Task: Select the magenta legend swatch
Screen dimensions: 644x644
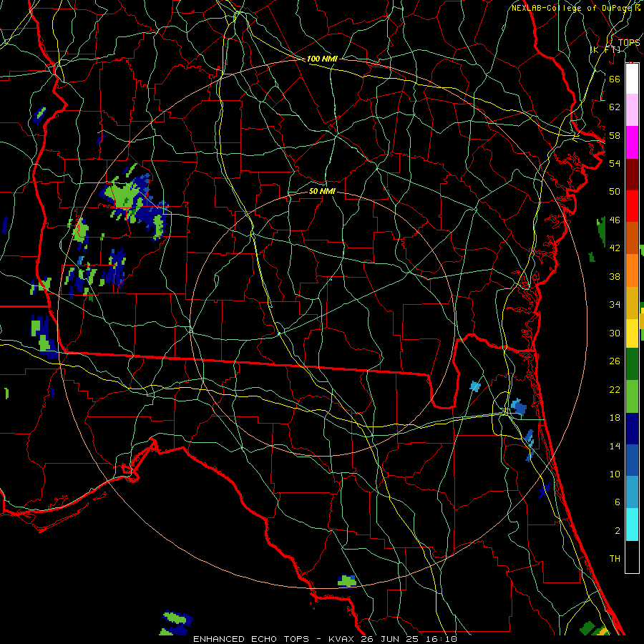Action: [x=632, y=142]
